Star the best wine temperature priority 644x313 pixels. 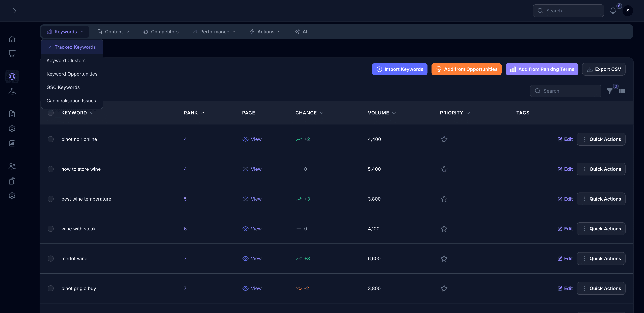pyautogui.click(x=444, y=199)
